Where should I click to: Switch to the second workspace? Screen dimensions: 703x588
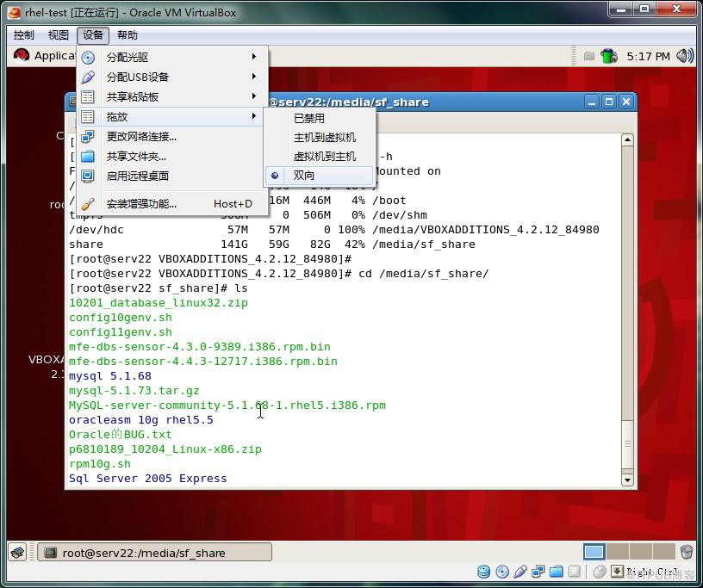(x=618, y=552)
